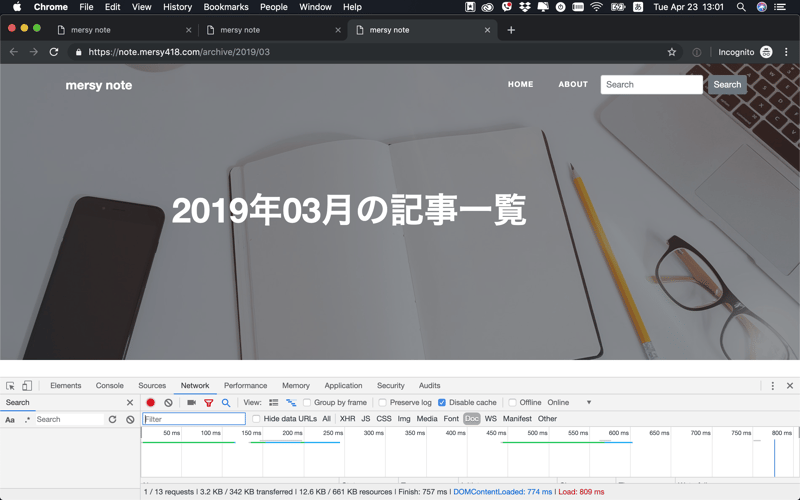Click the network Filter input field
The width and height of the screenshot is (800, 500).
coord(194,419)
